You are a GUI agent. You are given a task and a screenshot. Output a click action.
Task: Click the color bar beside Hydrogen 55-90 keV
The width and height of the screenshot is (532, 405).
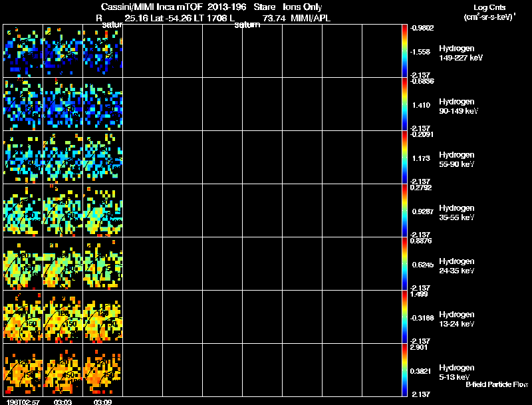point(405,158)
